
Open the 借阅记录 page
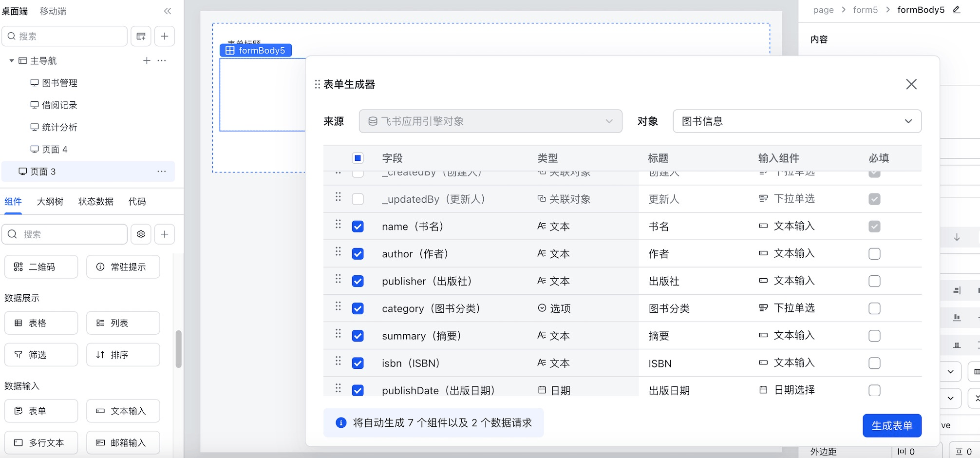click(59, 105)
